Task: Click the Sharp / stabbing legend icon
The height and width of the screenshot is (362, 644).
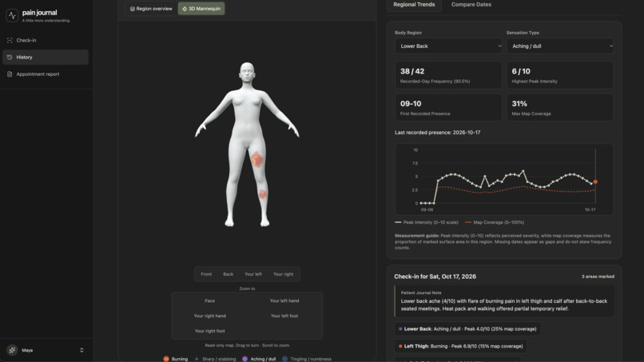Action: pyautogui.click(x=197, y=359)
